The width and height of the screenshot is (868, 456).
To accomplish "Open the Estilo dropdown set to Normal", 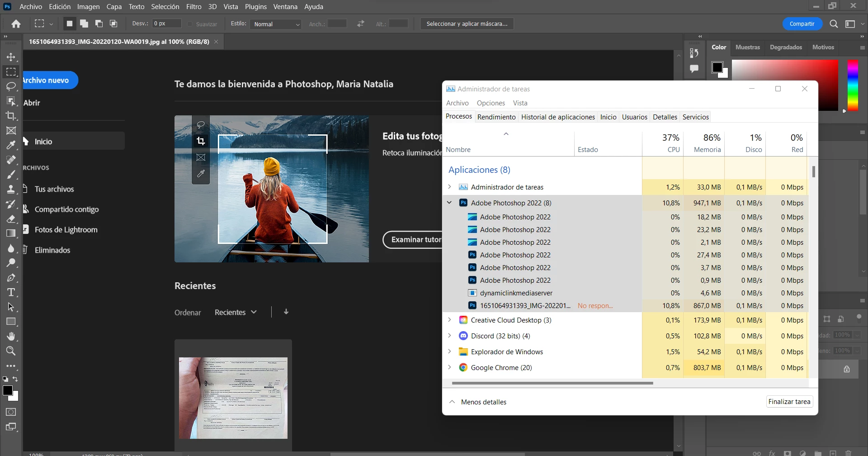I will pyautogui.click(x=276, y=24).
